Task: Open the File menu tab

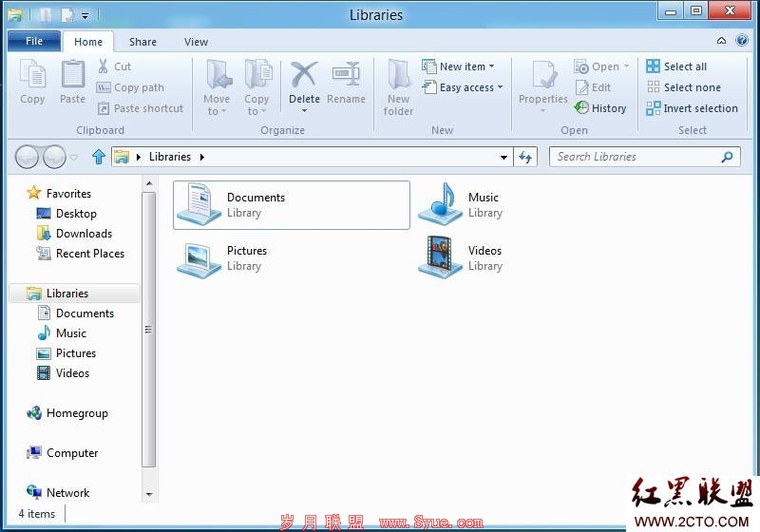Action: [x=34, y=41]
